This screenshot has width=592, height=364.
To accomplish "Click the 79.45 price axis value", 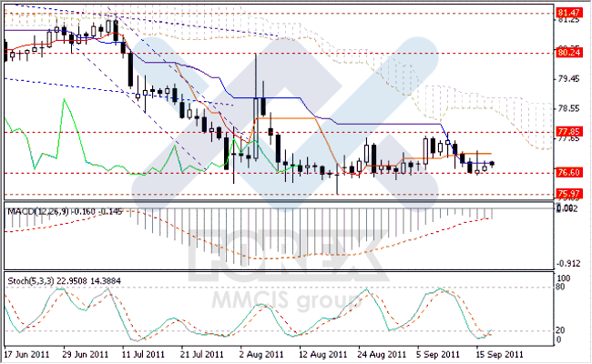I will click(568, 79).
